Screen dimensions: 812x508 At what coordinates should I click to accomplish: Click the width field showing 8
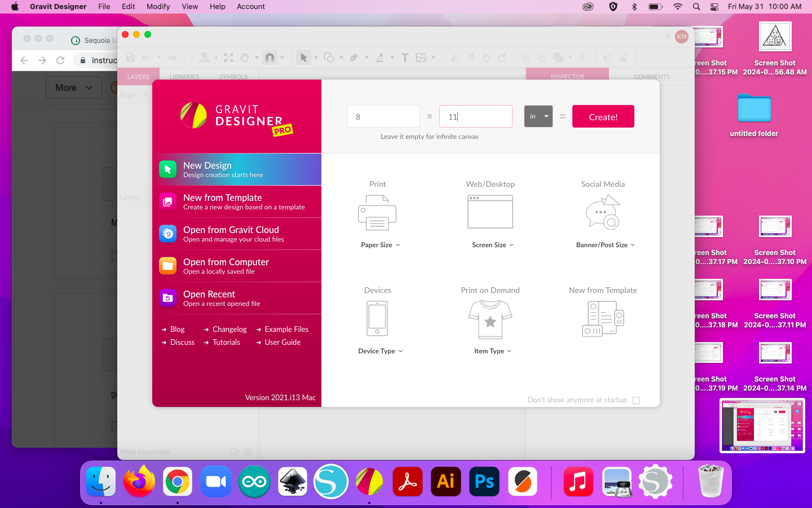(383, 116)
